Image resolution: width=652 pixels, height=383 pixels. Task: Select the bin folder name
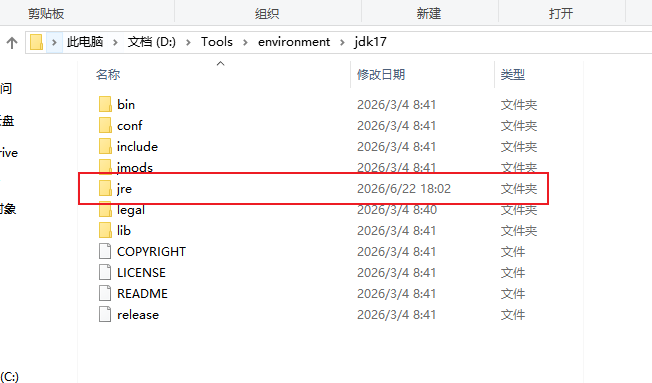[126, 104]
